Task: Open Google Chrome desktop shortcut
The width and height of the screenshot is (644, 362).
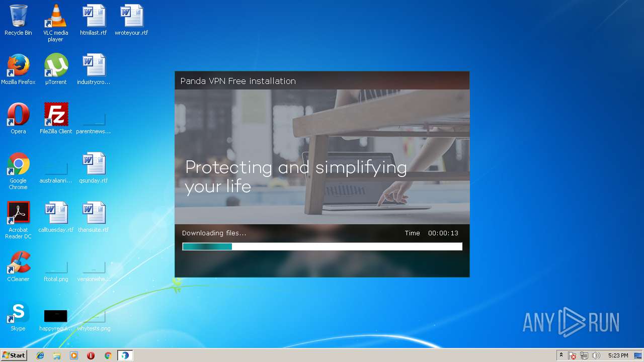Action: click(18, 171)
